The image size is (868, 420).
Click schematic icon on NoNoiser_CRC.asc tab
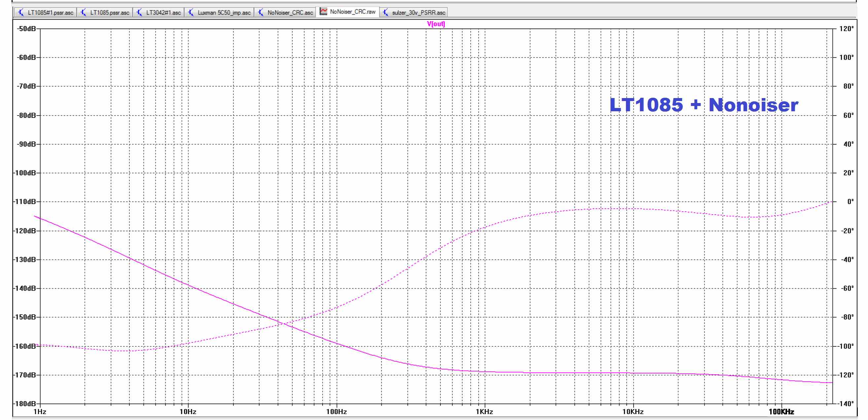[261, 13]
